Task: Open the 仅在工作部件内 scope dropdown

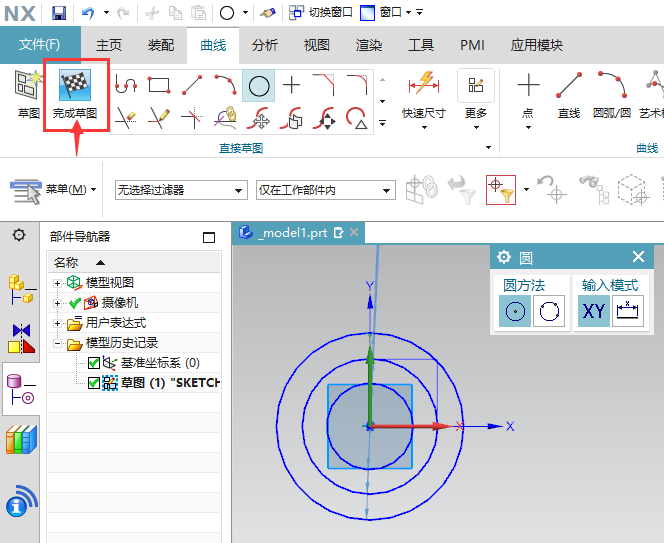Action: (x=326, y=190)
